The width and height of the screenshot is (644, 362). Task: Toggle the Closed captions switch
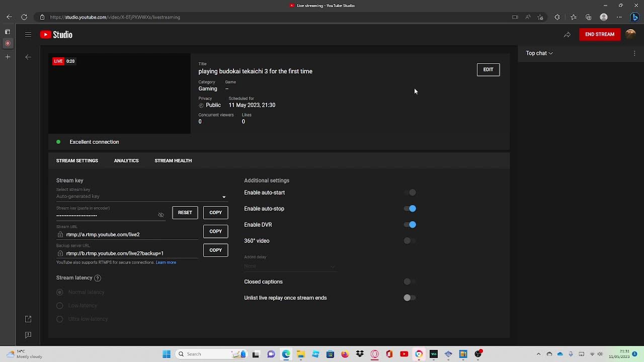[x=410, y=282]
